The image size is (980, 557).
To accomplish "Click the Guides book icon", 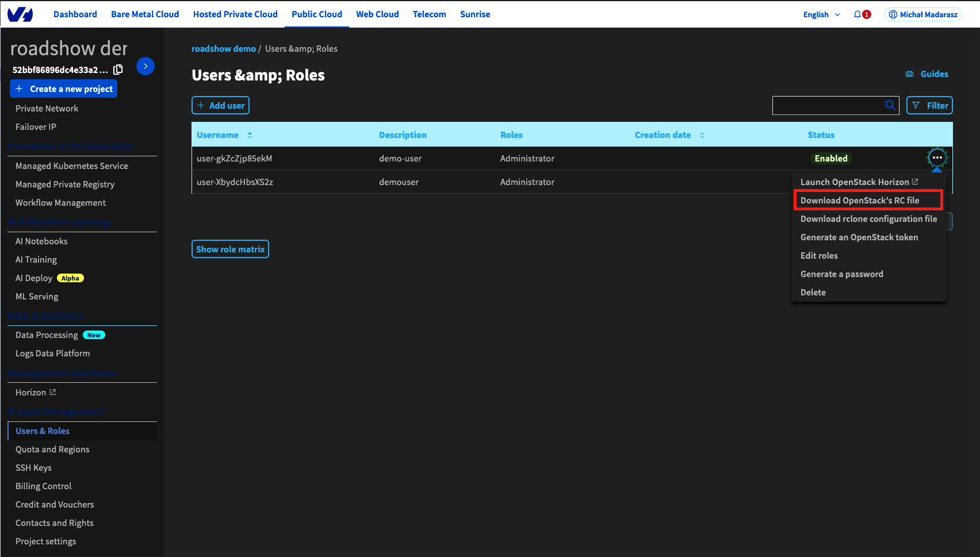I will tap(910, 74).
